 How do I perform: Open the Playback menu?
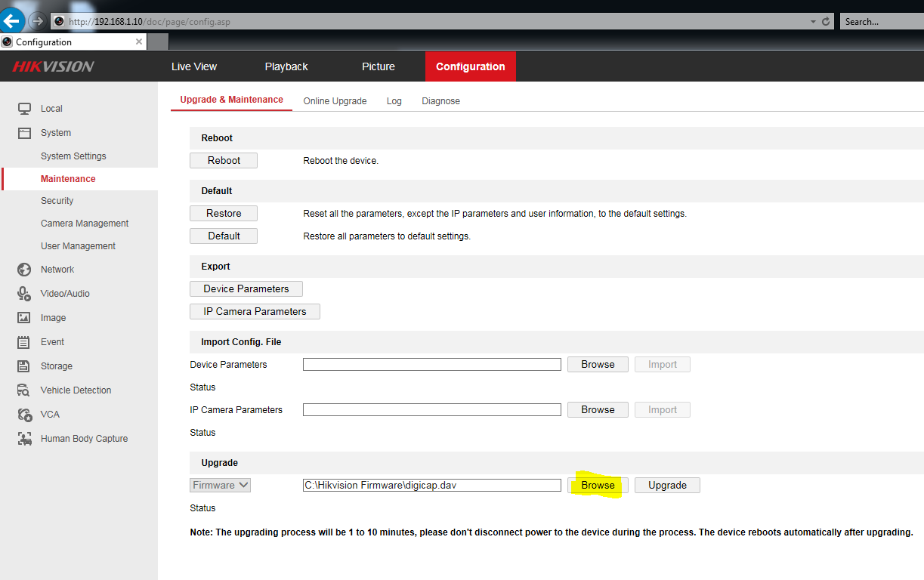pyautogui.click(x=286, y=66)
